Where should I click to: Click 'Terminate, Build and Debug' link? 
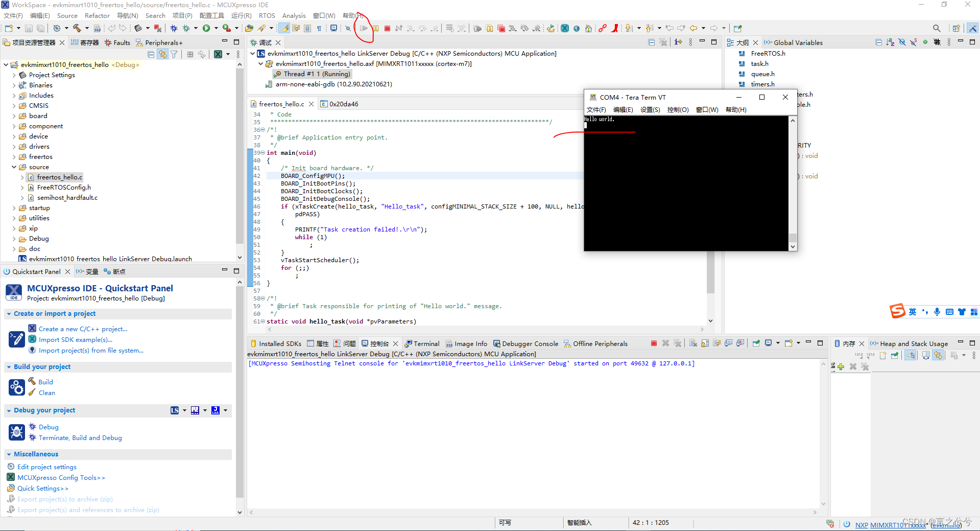(80, 438)
